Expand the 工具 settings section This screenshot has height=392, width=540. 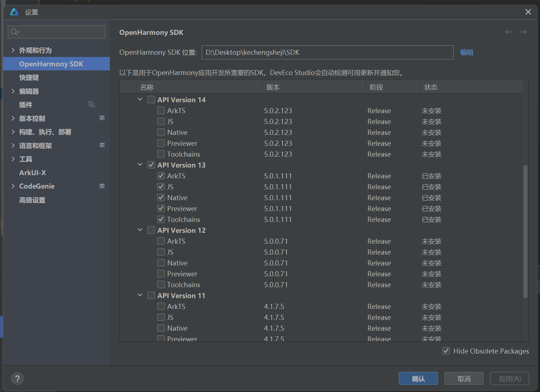coord(13,159)
